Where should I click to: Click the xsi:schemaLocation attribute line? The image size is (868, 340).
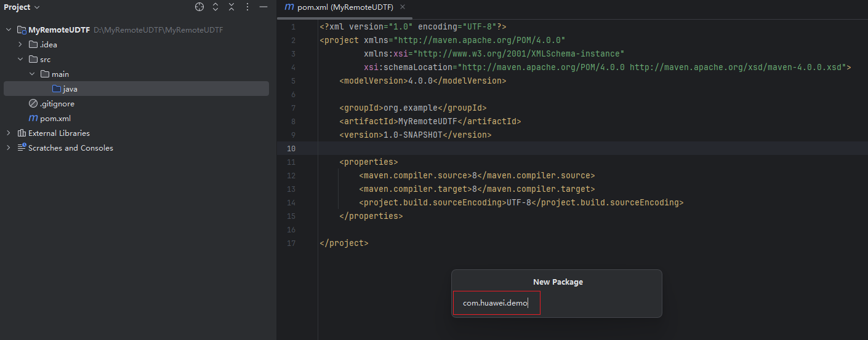(x=608, y=67)
